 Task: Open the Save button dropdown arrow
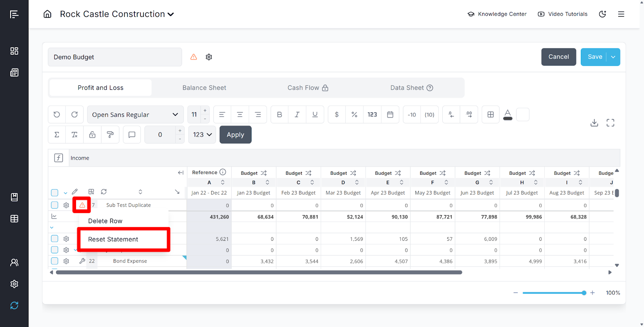613,57
